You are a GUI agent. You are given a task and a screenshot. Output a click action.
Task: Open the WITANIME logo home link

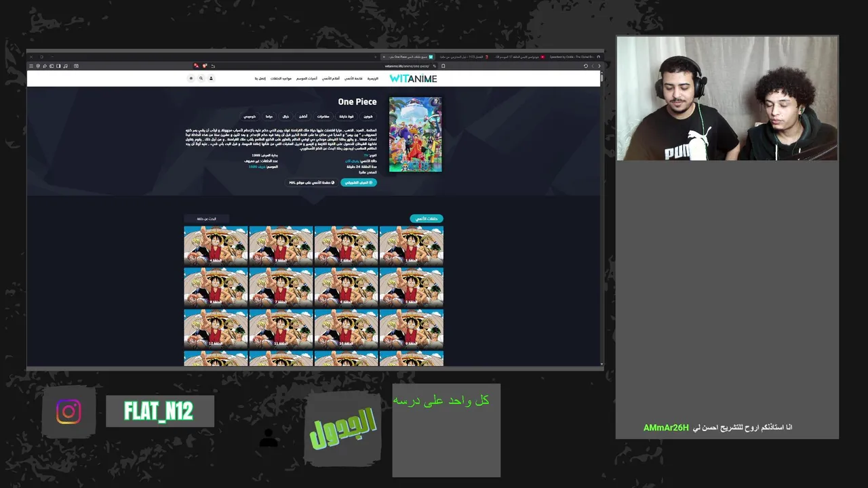[413, 79]
